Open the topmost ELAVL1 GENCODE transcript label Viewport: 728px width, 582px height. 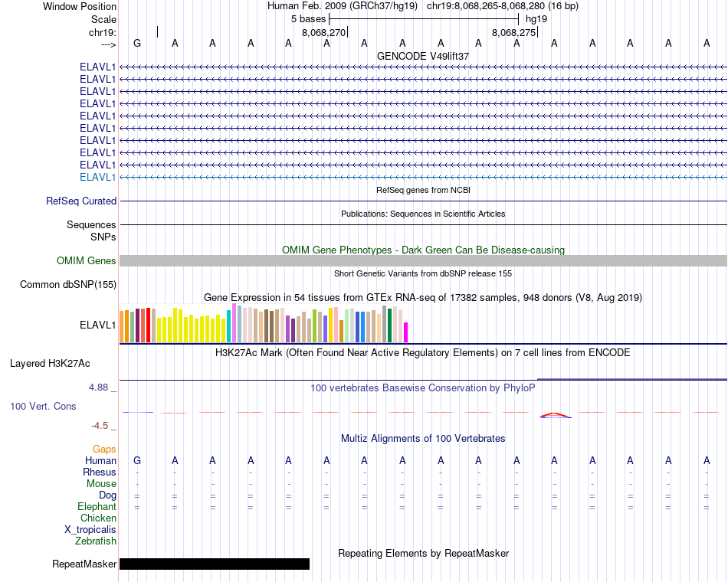point(97,67)
